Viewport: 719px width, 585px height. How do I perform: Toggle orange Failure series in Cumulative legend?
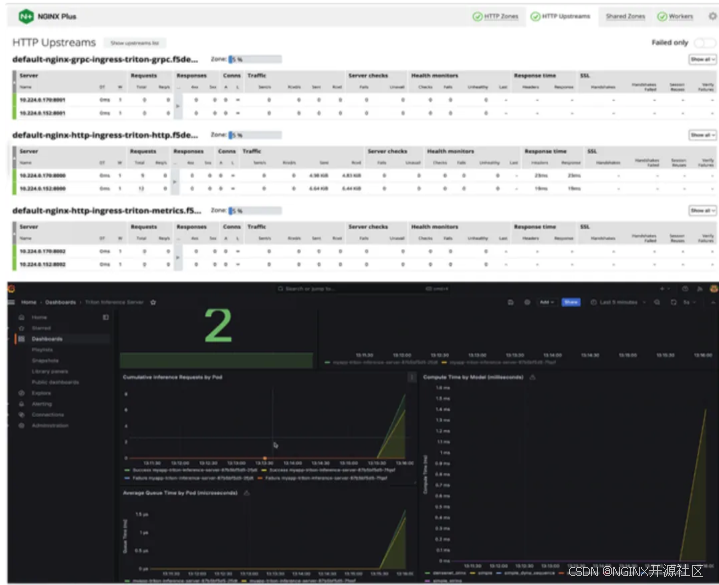pyautogui.click(x=322, y=478)
